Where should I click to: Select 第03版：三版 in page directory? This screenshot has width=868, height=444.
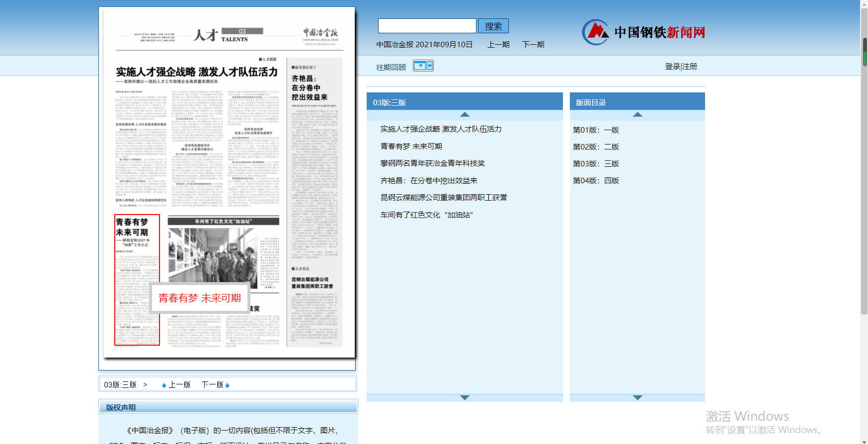[x=596, y=163]
